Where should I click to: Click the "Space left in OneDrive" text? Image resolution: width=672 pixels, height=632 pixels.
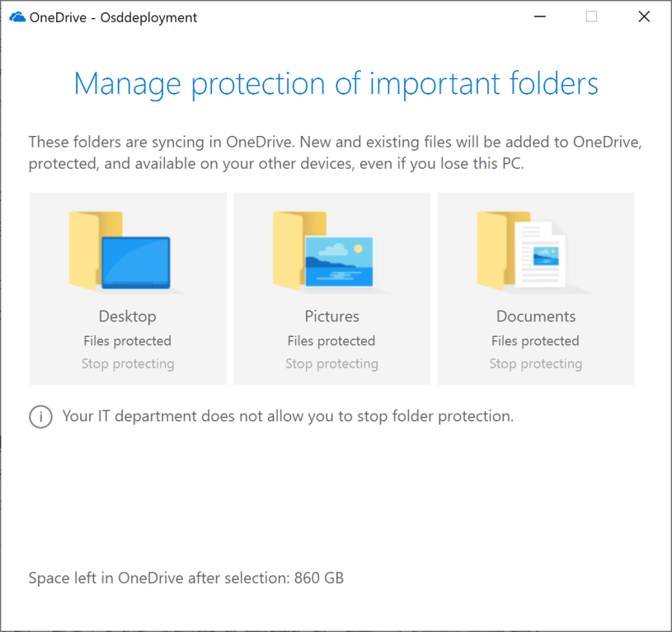click(186, 578)
